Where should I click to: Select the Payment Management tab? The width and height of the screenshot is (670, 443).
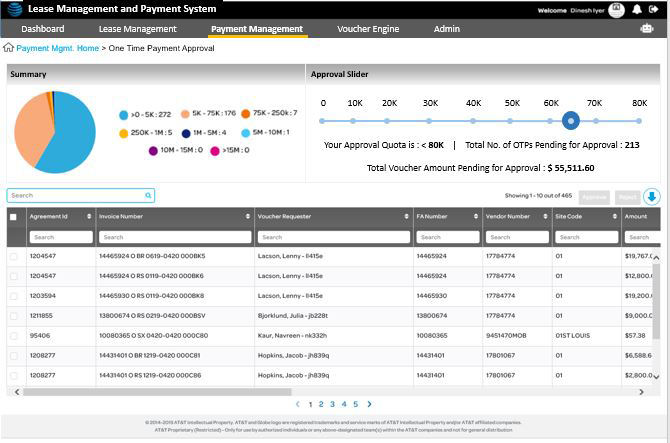click(257, 29)
